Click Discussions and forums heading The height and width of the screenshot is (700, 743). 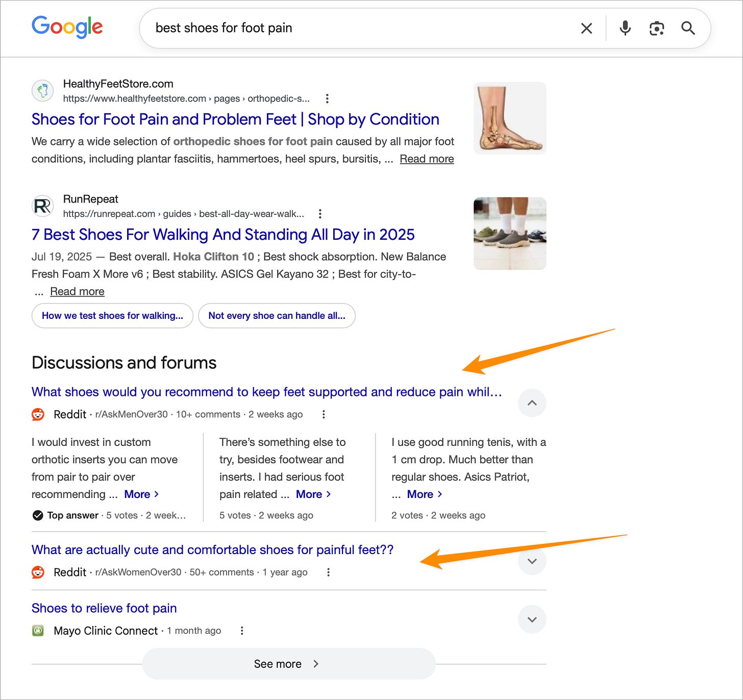pyautogui.click(x=124, y=363)
